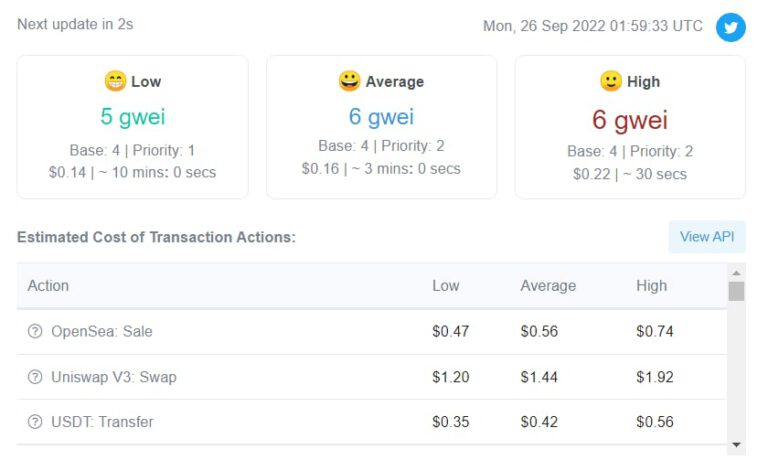The image size is (768, 460).
Task: Click the grinning emoji on Low card
Action: [115, 81]
